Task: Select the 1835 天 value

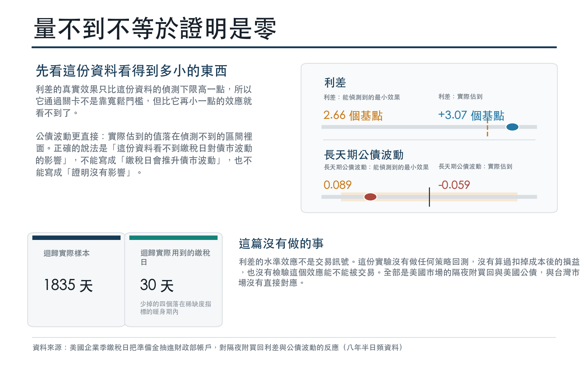Action: 68,285
